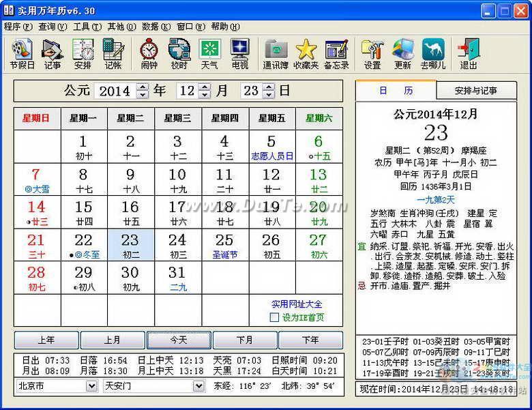Image resolution: width=532 pixels, height=410 pixels.
Task: Expand the 北京市 city dropdown
Action: (x=91, y=386)
